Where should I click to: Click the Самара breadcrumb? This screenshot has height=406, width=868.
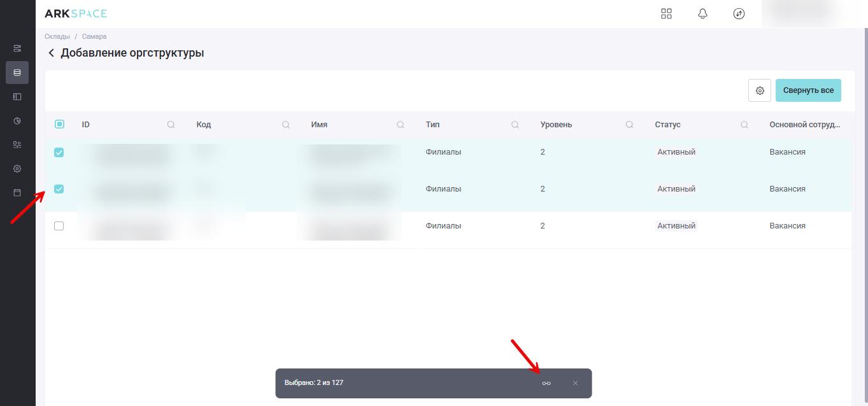click(x=94, y=36)
